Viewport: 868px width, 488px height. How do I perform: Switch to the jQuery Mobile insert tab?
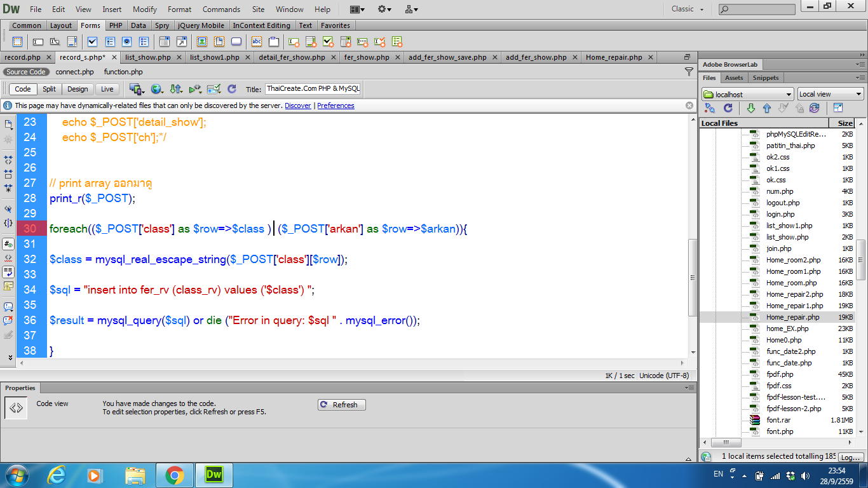pyautogui.click(x=201, y=25)
